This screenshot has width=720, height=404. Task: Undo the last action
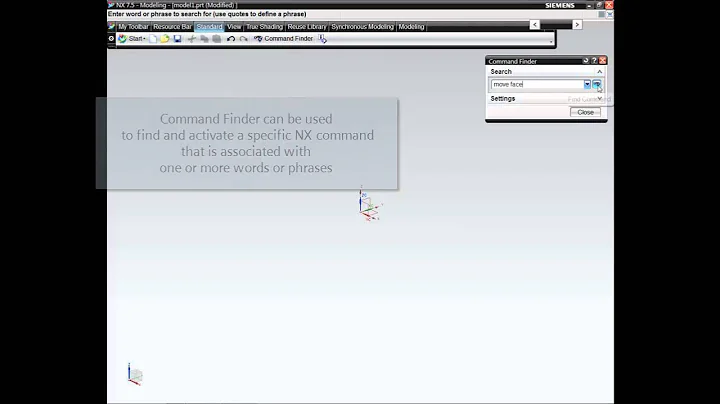tap(231, 39)
